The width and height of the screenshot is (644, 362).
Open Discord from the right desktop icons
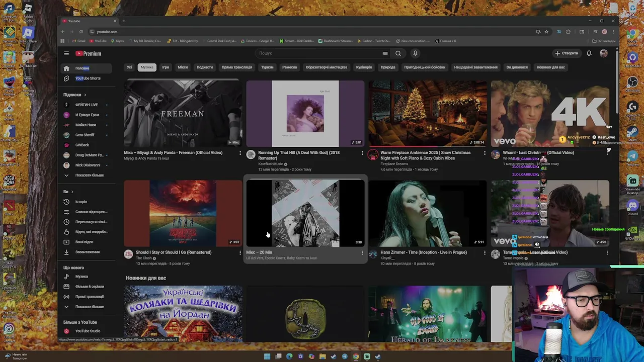(x=632, y=207)
